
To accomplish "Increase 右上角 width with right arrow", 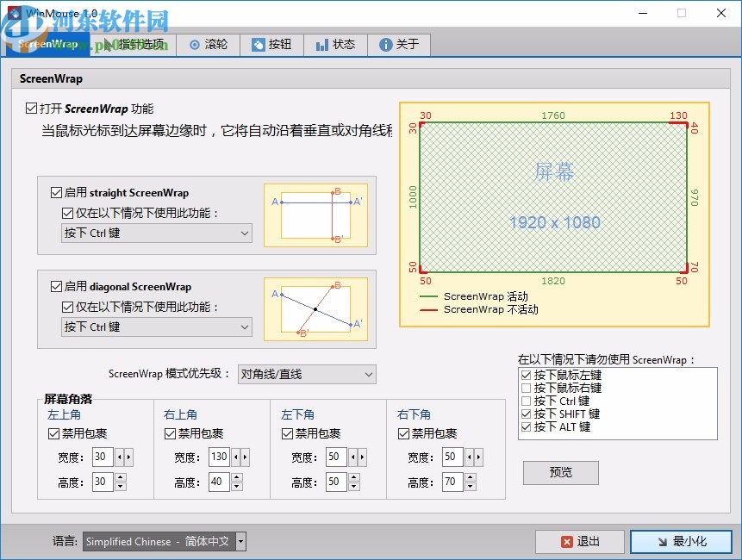I will (245, 457).
